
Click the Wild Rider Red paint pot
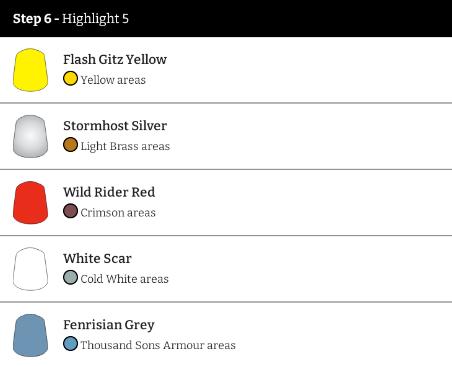click(30, 202)
